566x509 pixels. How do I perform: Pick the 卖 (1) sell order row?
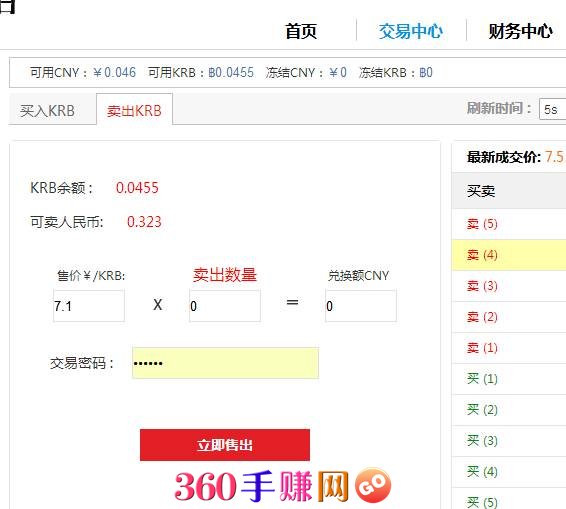pyautogui.click(x=509, y=348)
